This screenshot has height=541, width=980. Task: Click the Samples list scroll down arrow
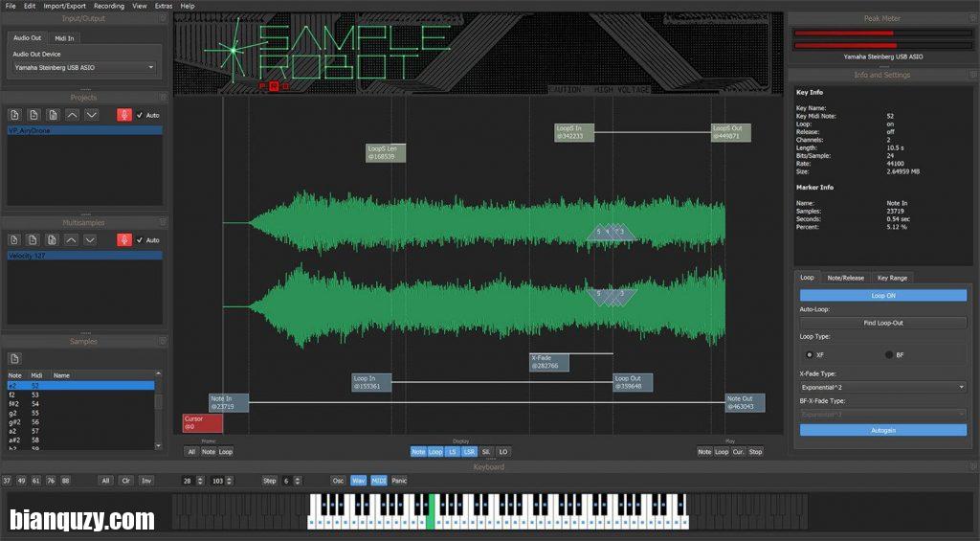158,446
